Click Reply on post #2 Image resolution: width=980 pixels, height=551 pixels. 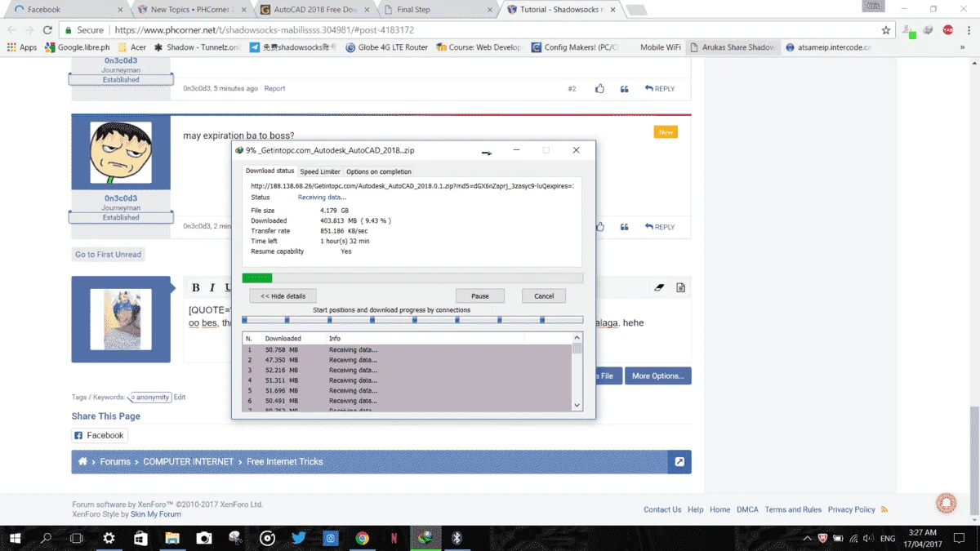coord(660,88)
